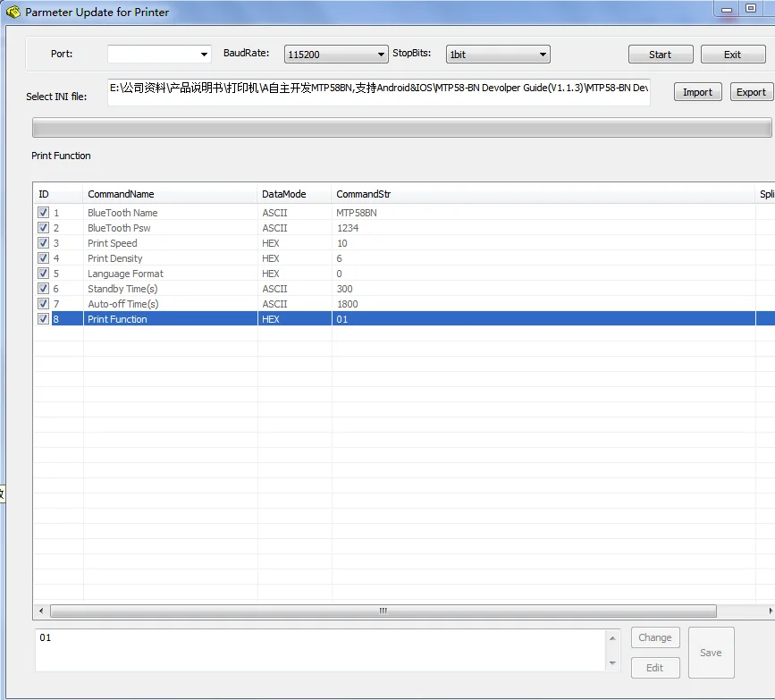The height and width of the screenshot is (700, 775).
Task: Open the StopBits dropdown
Action: coord(543,55)
